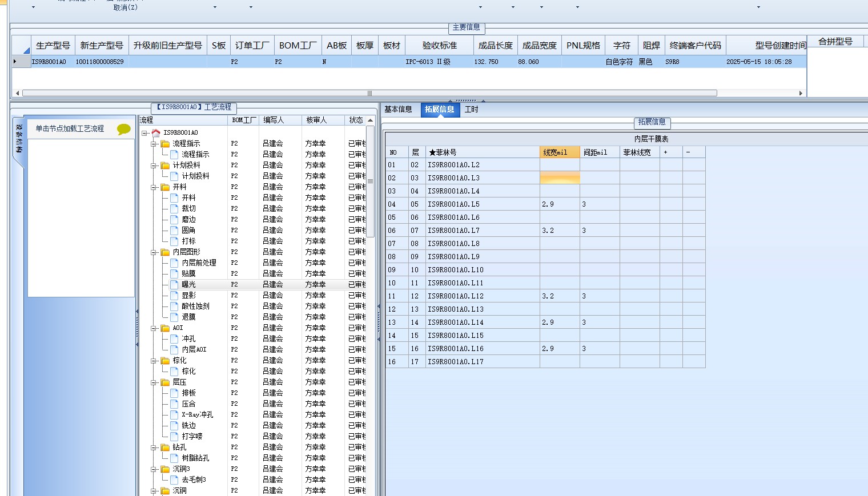Click the document icon beside 贴膜

[x=174, y=273]
